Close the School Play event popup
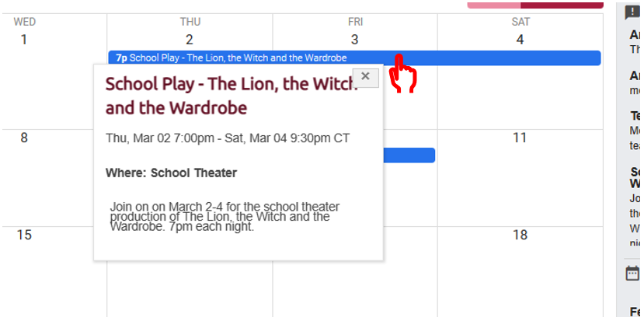Screen dimensions: 644x321 (x=365, y=76)
